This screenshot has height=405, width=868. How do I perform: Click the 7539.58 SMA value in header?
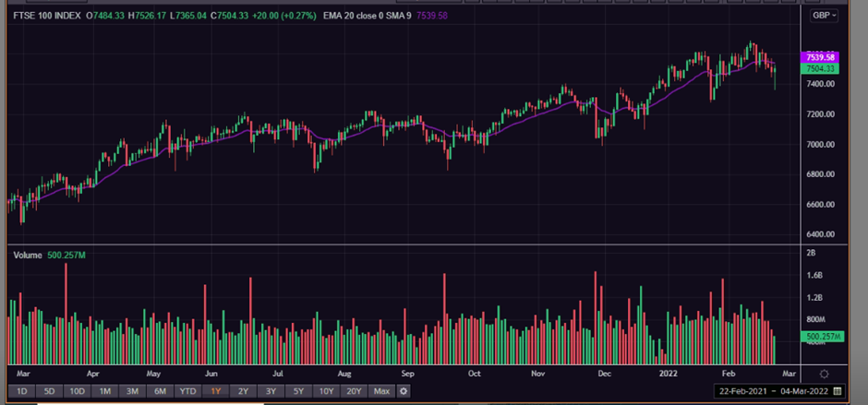(x=430, y=16)
